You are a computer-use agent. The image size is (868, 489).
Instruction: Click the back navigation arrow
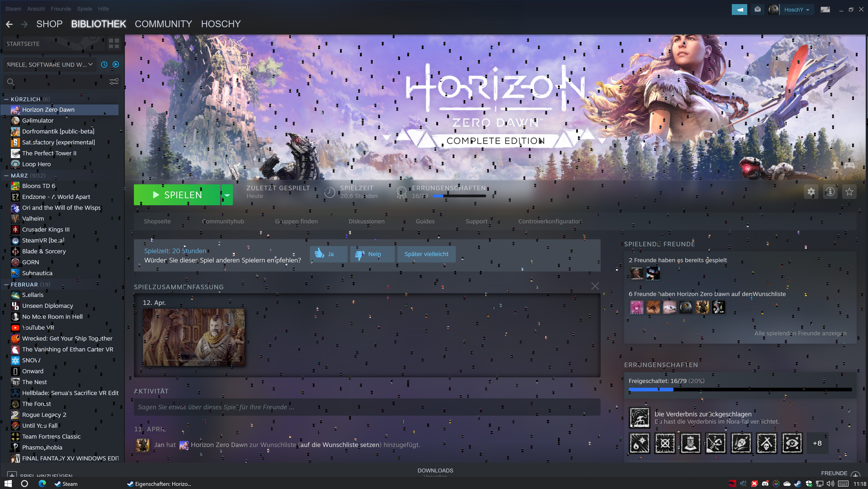[10, 24]
